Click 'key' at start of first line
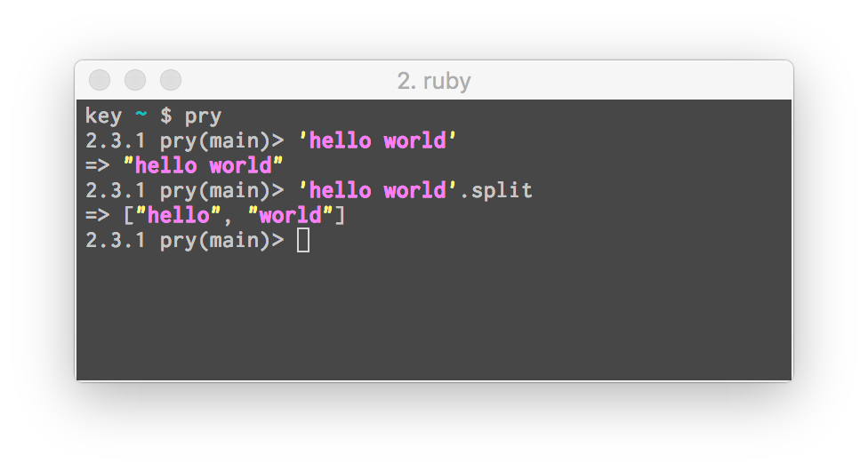868x471 pixels. 103,116
